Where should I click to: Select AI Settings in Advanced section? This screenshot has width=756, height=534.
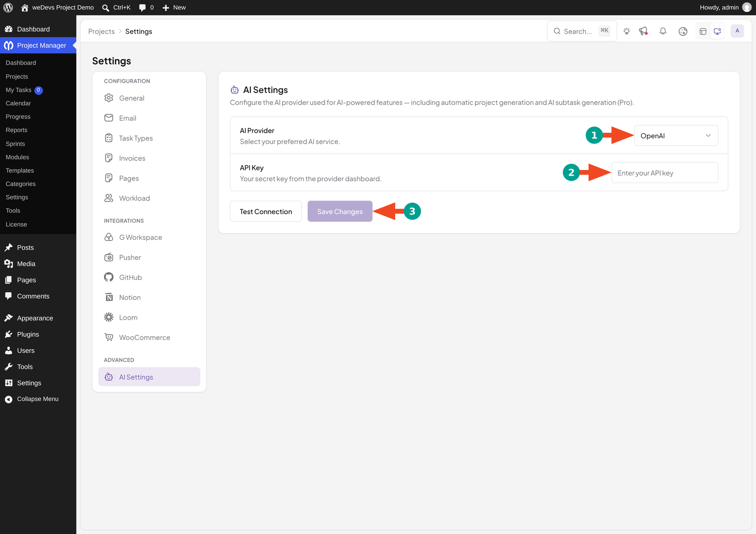click(149, 377)
